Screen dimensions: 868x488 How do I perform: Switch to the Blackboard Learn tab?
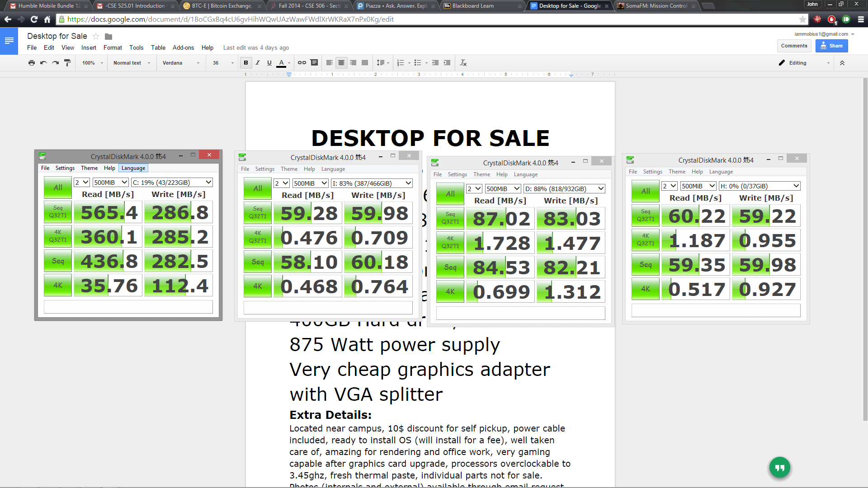click(482, 6)
